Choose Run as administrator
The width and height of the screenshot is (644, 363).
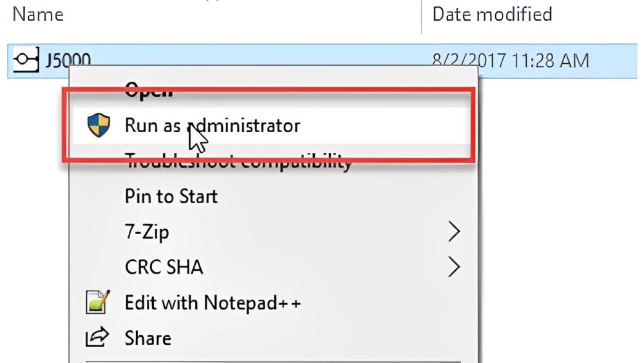212,125
